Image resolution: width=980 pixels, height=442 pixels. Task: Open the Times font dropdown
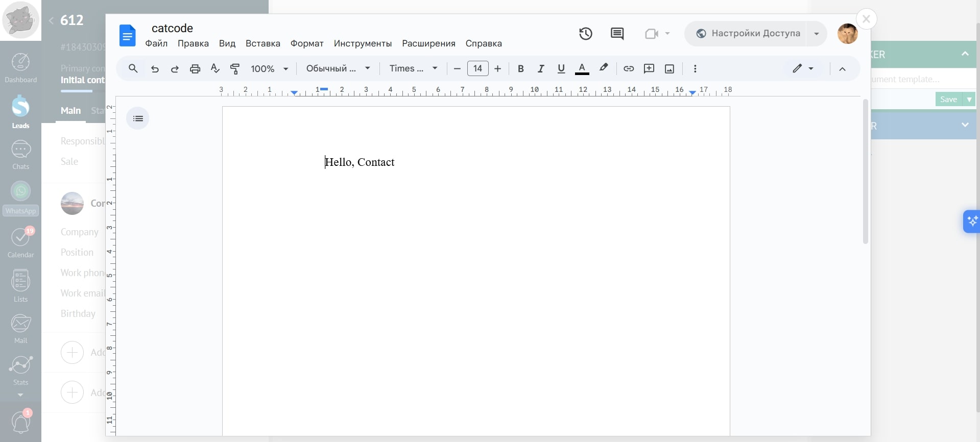413,69
